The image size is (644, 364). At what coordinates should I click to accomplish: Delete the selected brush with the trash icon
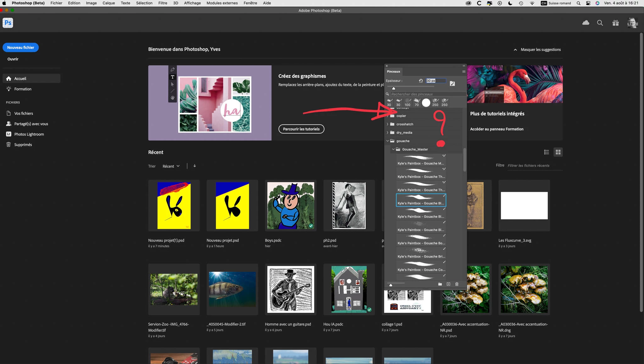(457, 284)
